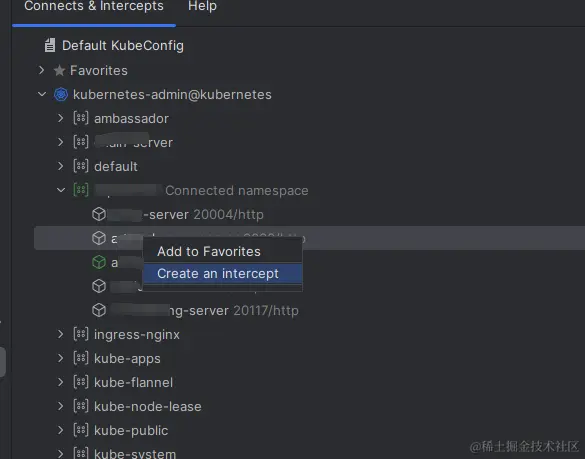Screen dimensions: 585x459
Task: Click the Favorites star icon
Action: [x=59, y=71]
